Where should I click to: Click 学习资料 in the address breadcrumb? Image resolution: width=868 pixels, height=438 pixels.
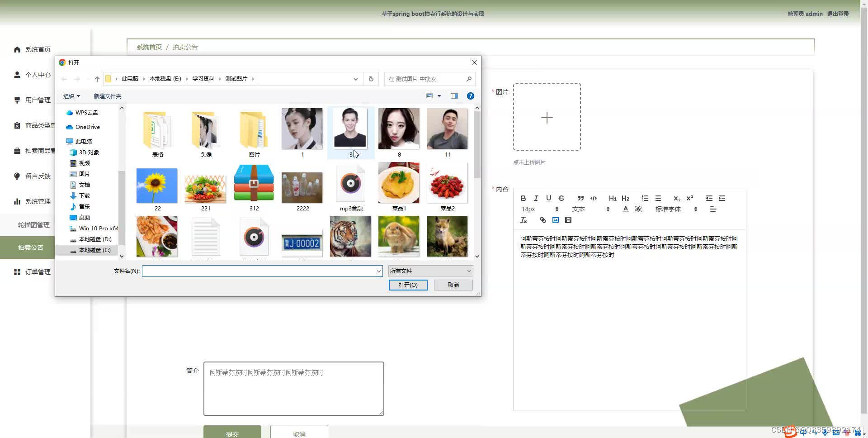tap(203, 79)
